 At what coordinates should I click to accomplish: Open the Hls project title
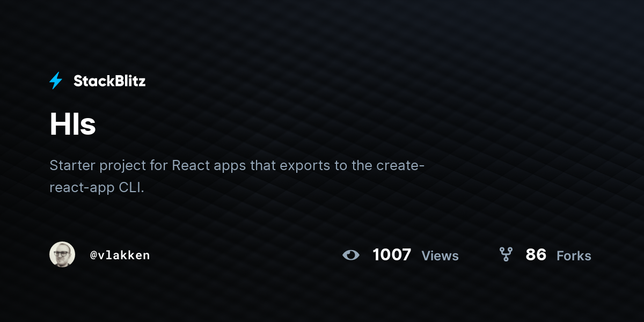72,124
